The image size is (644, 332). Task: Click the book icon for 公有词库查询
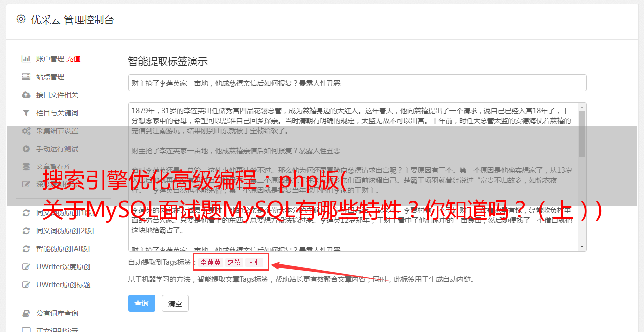point(26,313)
